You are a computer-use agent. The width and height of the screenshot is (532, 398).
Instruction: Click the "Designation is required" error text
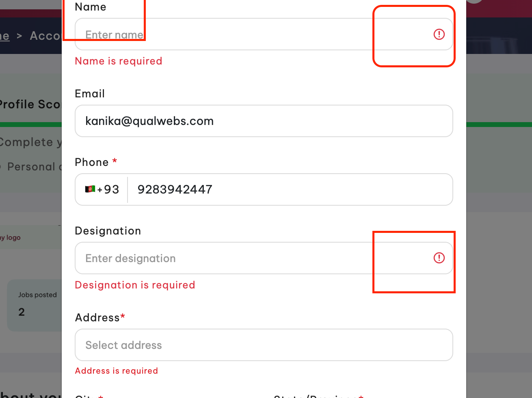135,285
